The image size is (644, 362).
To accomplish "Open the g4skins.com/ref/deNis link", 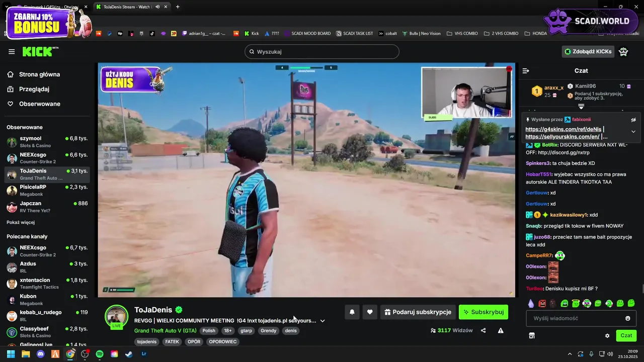I will point(563,129).
